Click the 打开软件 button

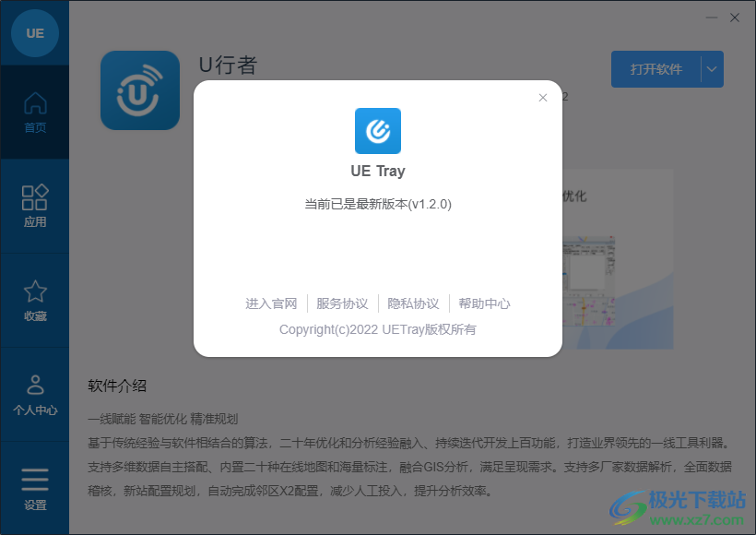[x=656, y=69]
